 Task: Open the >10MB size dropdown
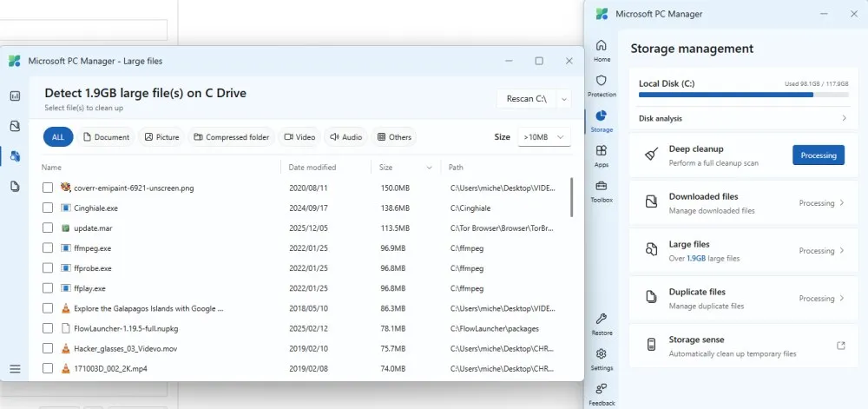click(x=544, y=137)
